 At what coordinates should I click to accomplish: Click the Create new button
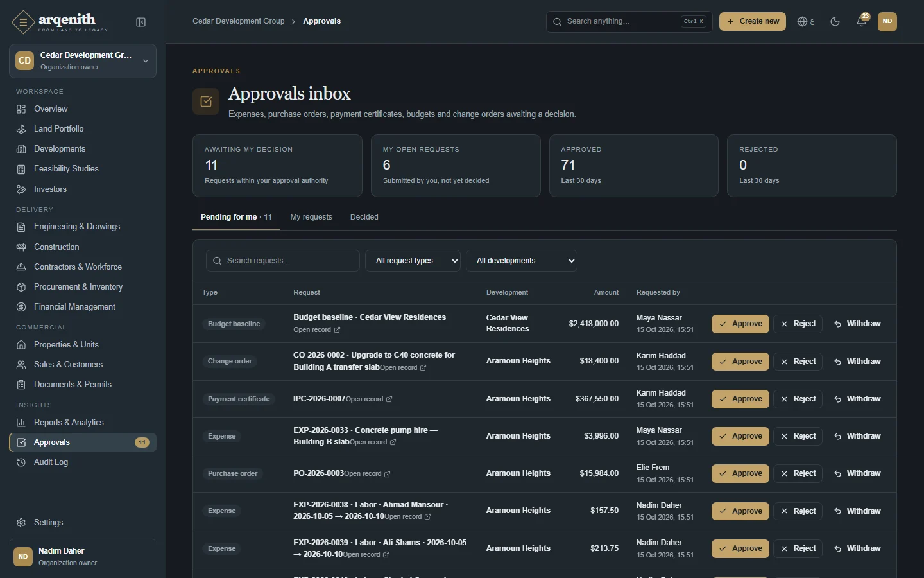click(x=753, y=21)
